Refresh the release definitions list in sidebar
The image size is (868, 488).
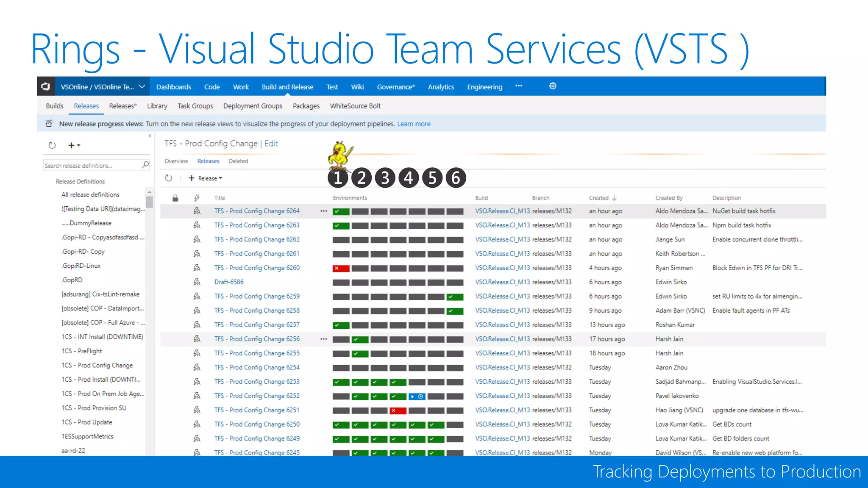tap(52, 145)
